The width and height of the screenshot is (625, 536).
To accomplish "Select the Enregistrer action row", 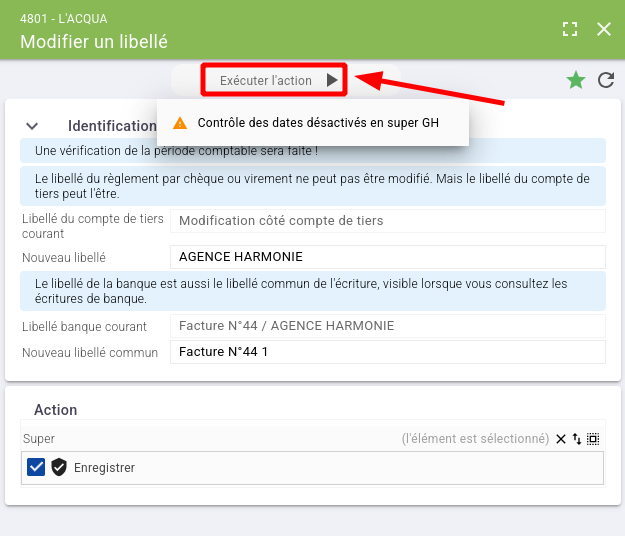I will [x=312, y=468].
